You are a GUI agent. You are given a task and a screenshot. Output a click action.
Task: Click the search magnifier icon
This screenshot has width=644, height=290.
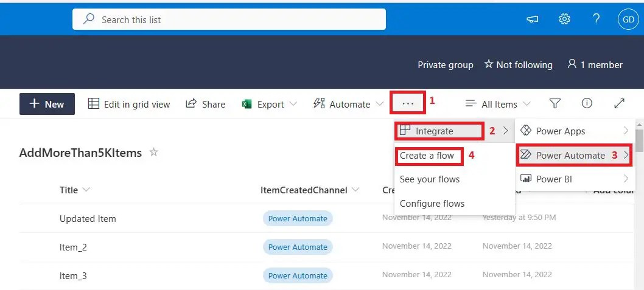pos(88,19)
